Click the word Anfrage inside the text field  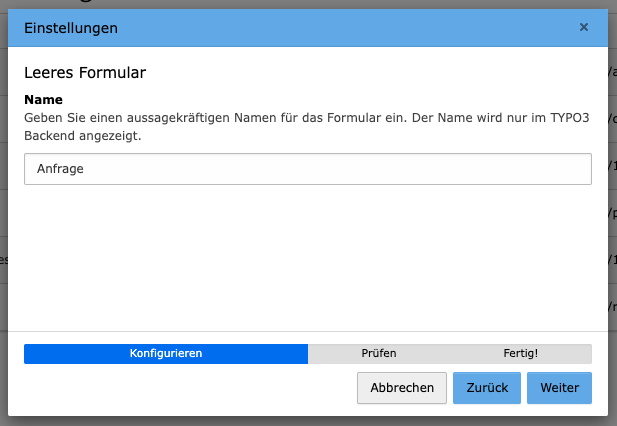click(x=60, y=169)
